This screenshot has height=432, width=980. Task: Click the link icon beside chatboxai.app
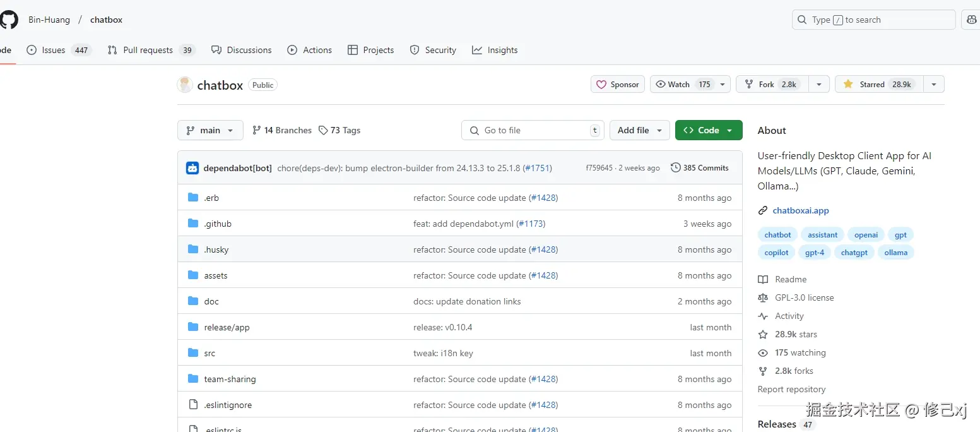(763, 211)
